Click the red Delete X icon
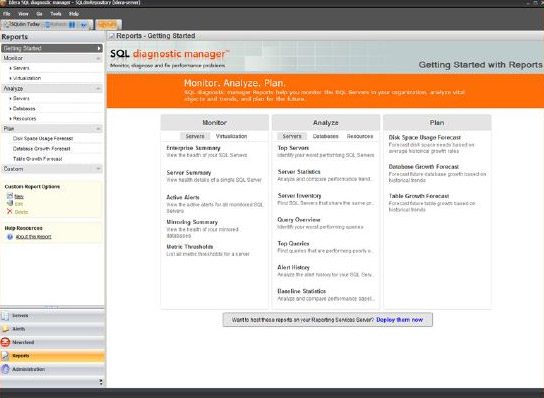 click(9, 211)
